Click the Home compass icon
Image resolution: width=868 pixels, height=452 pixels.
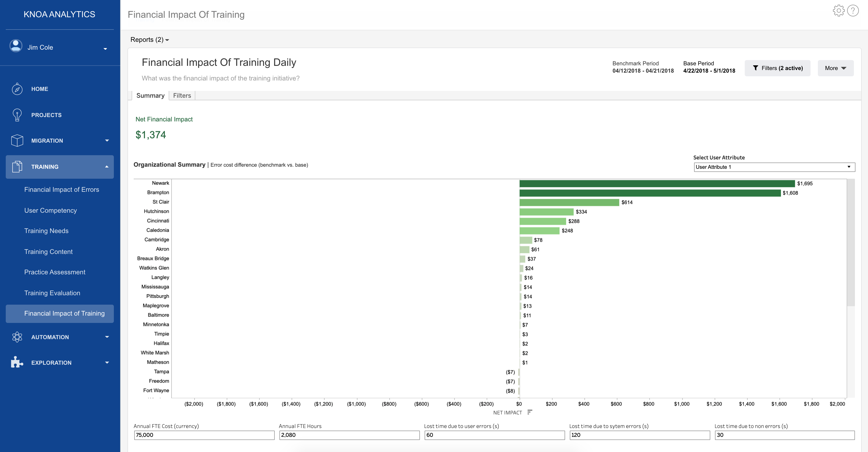[17, 89]
